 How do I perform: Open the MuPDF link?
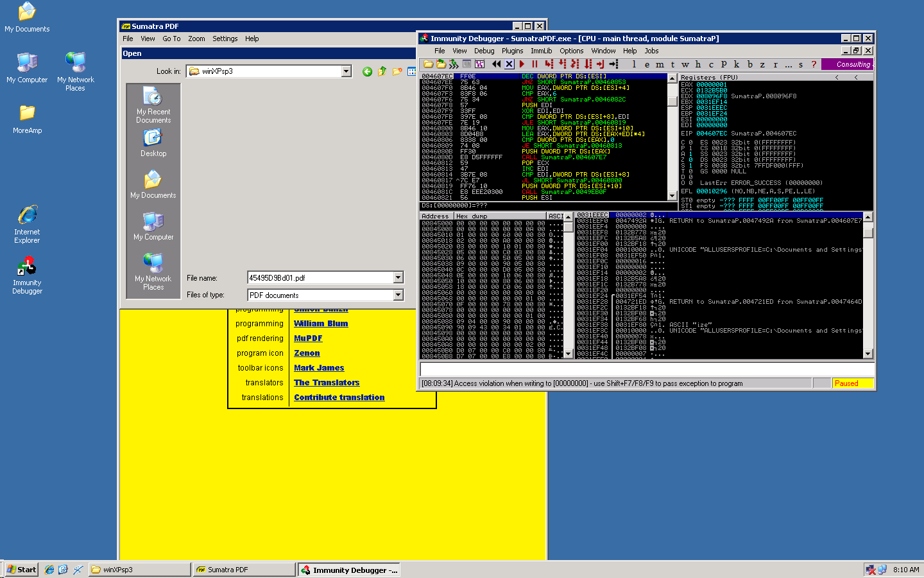tap(308, 338)
